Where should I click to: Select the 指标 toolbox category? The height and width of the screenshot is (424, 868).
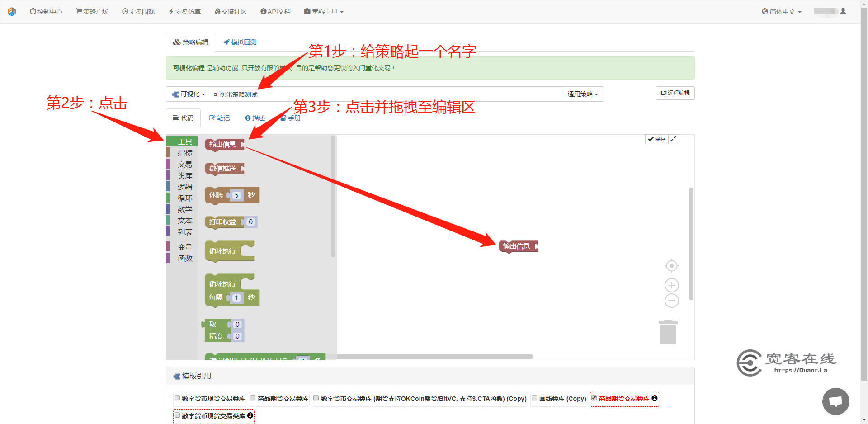182,153
